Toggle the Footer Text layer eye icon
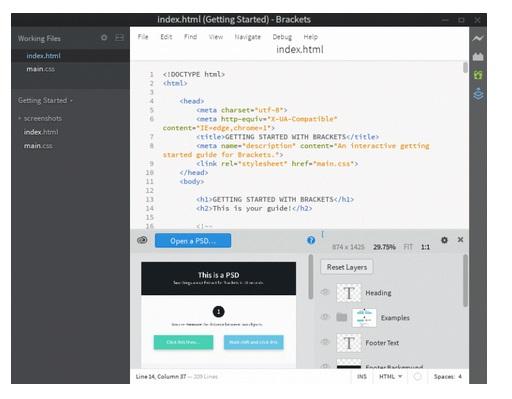512x399 pixels. tap(325, 342)
